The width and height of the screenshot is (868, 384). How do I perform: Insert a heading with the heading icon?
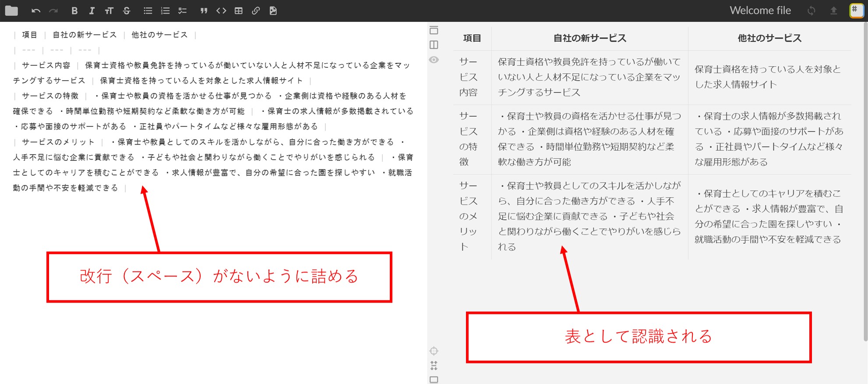pos(109,11)
